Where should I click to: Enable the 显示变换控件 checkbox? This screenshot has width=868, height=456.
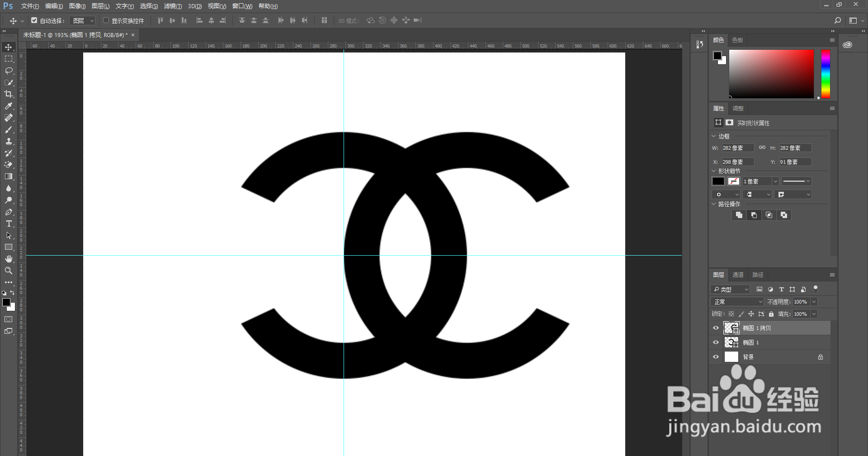click(x=106, y=20)
